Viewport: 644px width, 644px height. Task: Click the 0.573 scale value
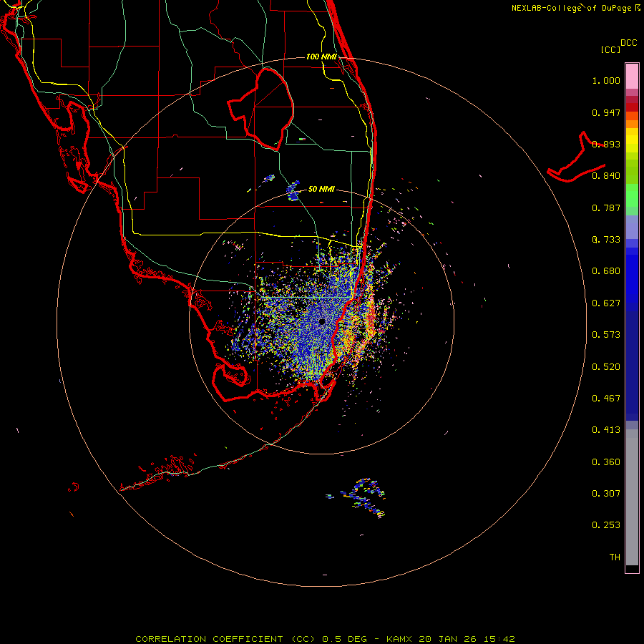coord(606,335)
